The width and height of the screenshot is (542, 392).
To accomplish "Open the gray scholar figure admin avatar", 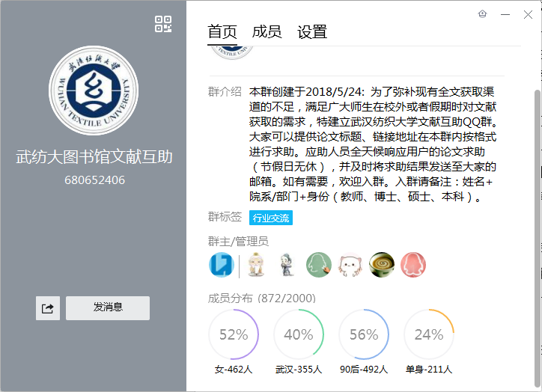I will click(287, 265).
